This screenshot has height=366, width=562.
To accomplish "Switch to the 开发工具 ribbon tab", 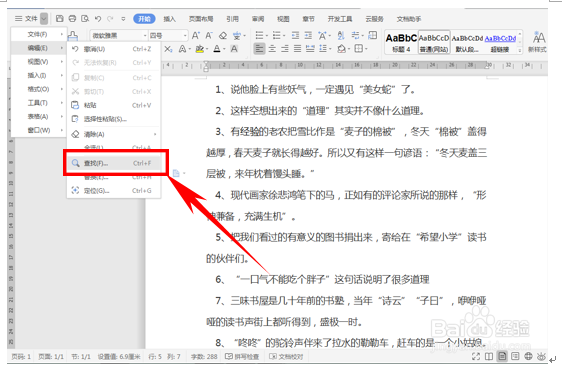I will [x=340, y=19].
